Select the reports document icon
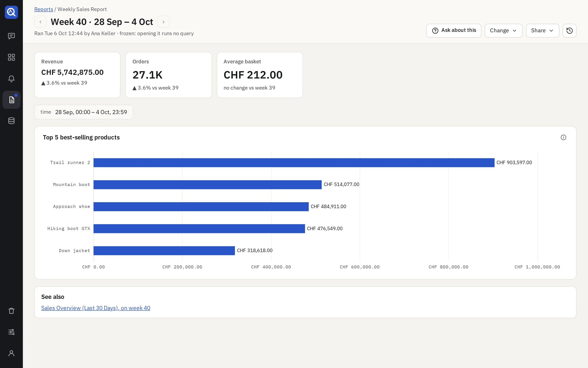Image resolution: width=588 pixels, height=368 pixels. 11,100
